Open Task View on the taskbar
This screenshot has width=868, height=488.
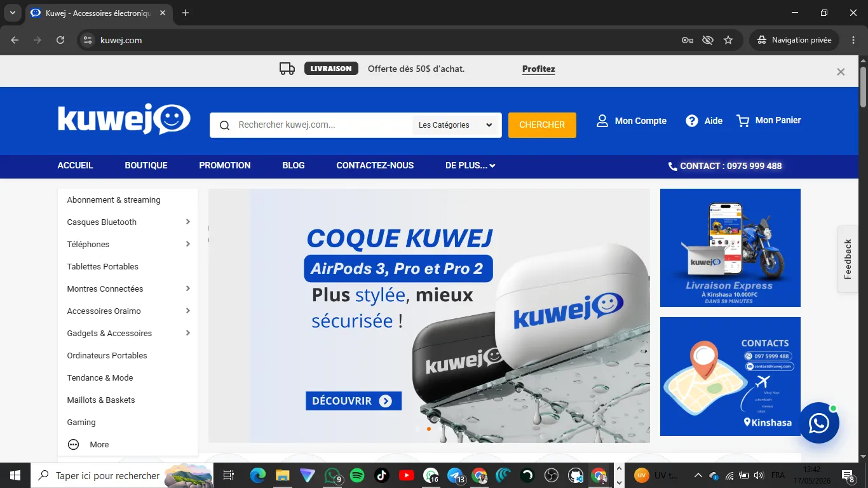[229, 475]
